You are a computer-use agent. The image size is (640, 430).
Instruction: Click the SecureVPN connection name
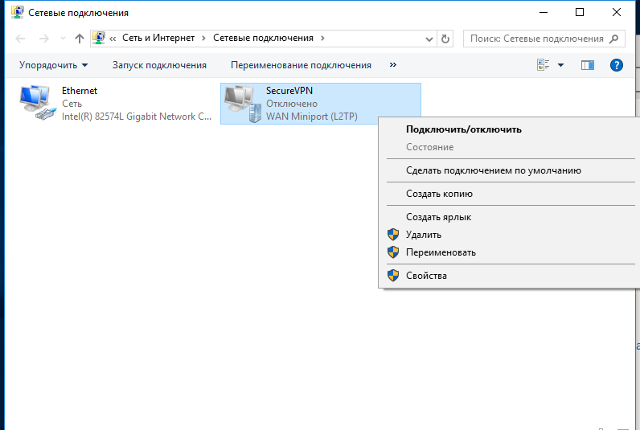pos(289,91)
